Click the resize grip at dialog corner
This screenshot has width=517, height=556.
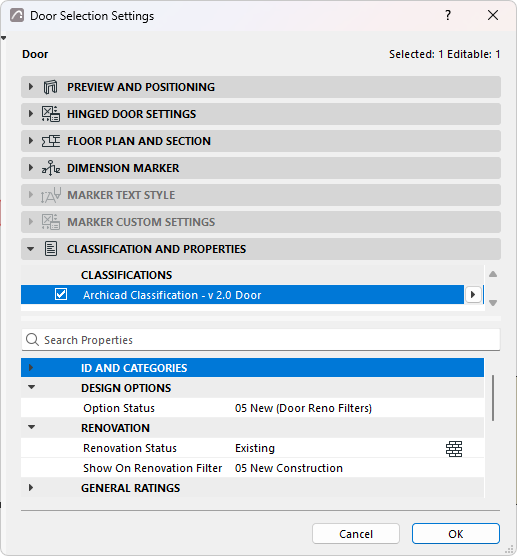pyautogui.click(x=509, y=549)
